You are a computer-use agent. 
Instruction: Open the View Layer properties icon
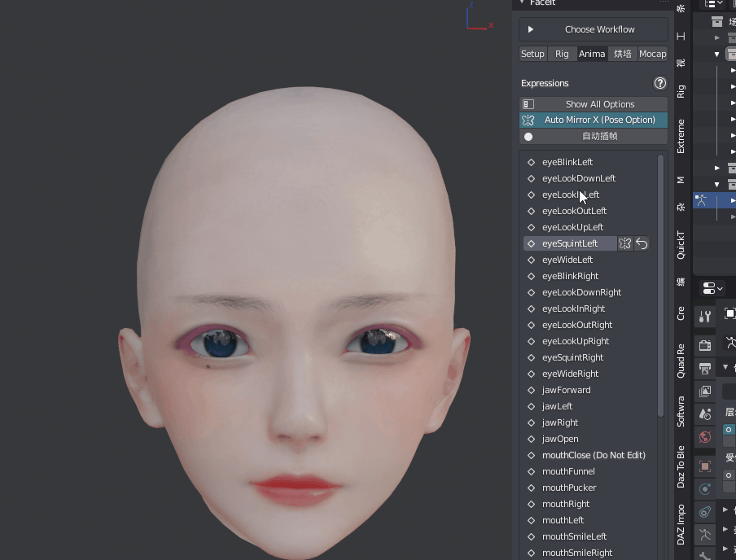pos(704,392)
